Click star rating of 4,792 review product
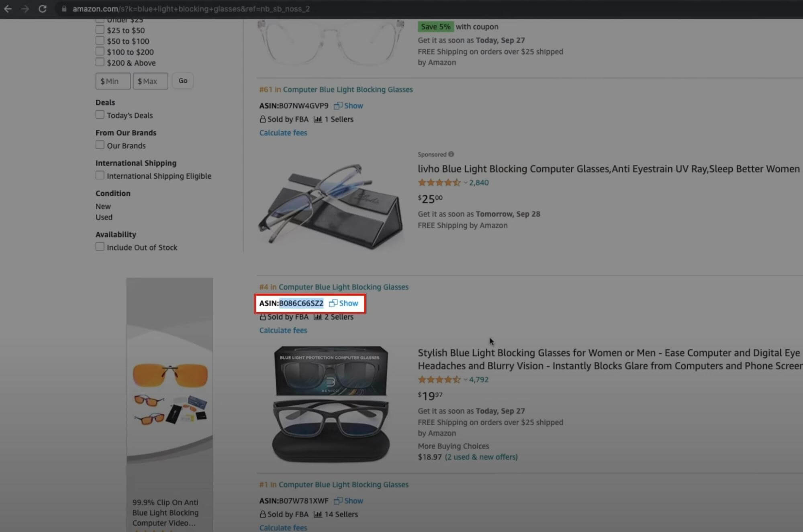This screenshot has height=532, width=803. [439, 379]
